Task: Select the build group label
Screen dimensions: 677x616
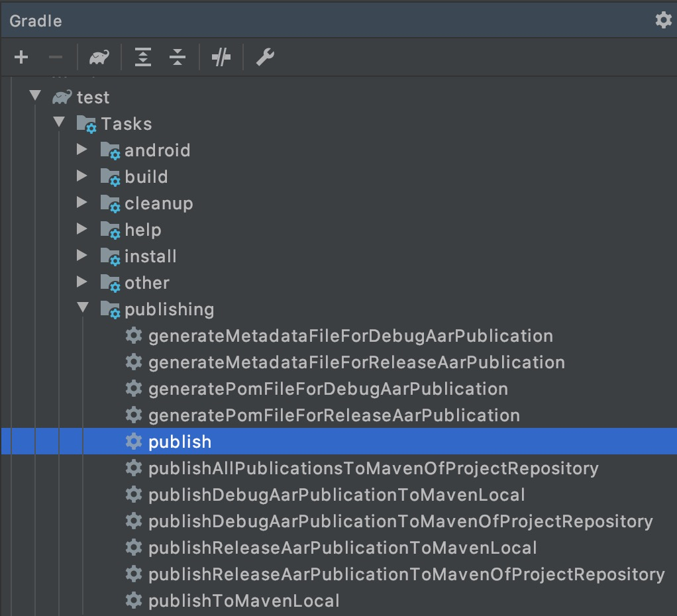Action: (x=146, y=177)
